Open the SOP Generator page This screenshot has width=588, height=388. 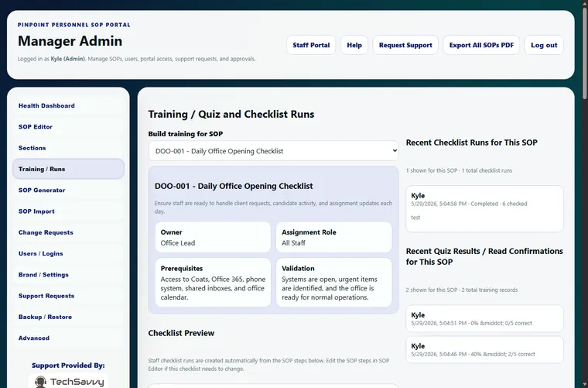pyautogui.click(x=68, y=191)
